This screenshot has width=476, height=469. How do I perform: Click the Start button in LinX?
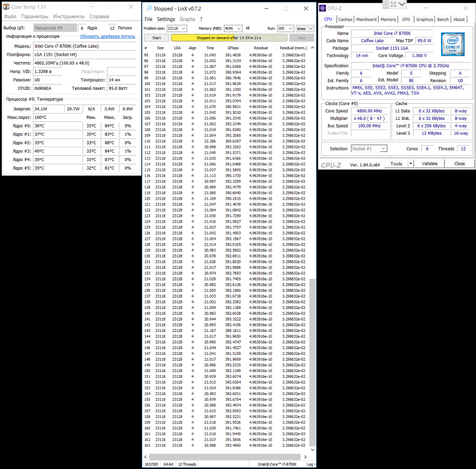157,38
